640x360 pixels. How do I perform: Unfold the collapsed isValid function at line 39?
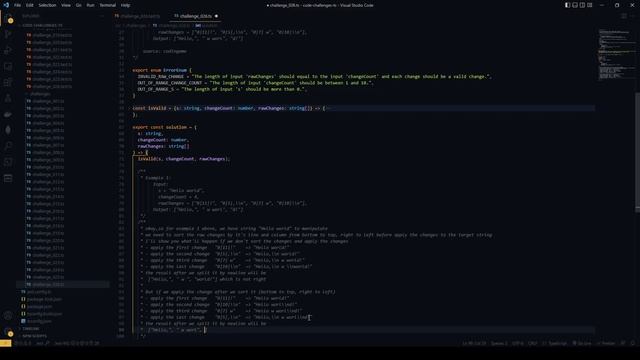129,108
